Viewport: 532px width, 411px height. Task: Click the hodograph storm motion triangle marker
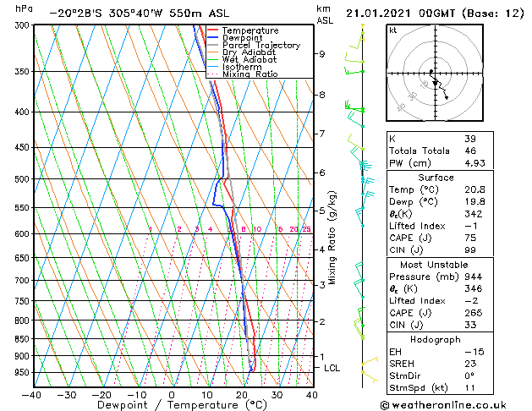click(x=436, y=83)
